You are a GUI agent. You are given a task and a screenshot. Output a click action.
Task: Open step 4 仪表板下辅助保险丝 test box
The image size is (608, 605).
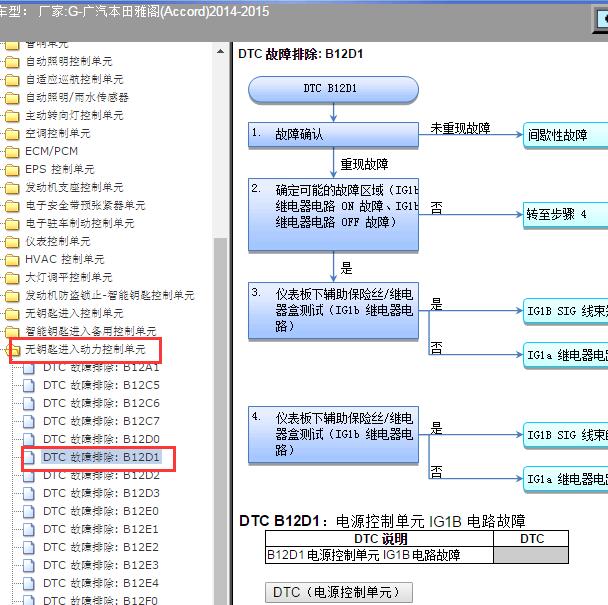333,435
